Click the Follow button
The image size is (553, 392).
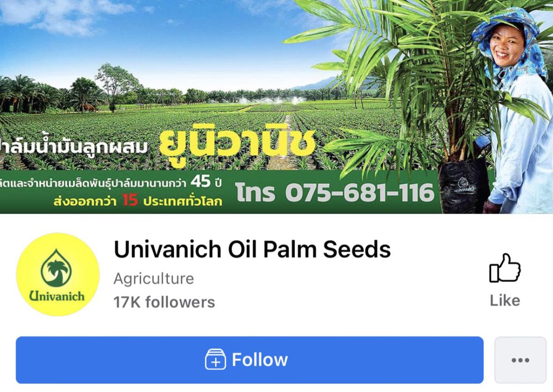click(250, 360)
